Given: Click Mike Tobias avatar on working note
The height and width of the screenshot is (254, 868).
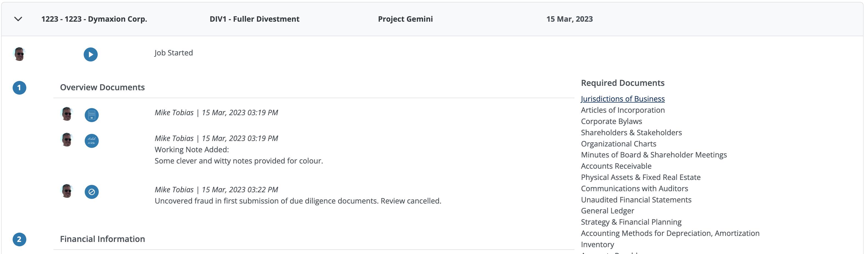Looking at the screenshot, I should (67, 139).
